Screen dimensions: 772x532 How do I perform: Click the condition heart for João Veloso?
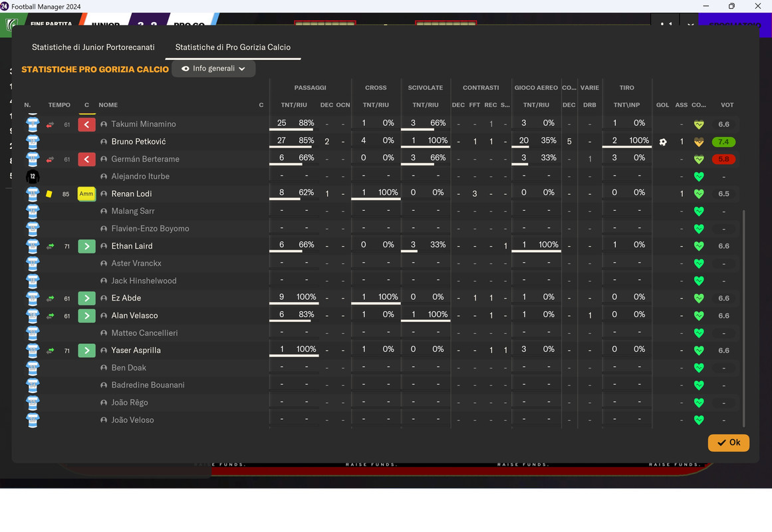tap(699, 420)
